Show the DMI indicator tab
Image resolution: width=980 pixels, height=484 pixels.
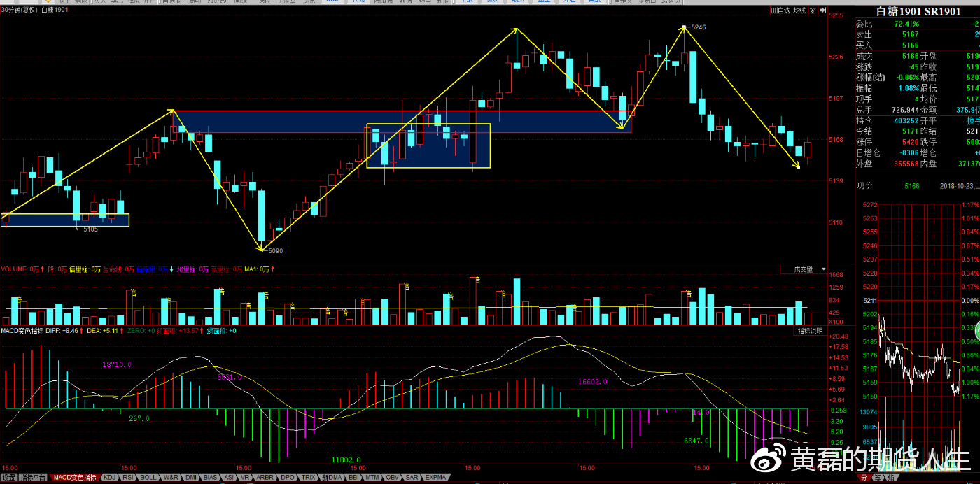(191, 478)
